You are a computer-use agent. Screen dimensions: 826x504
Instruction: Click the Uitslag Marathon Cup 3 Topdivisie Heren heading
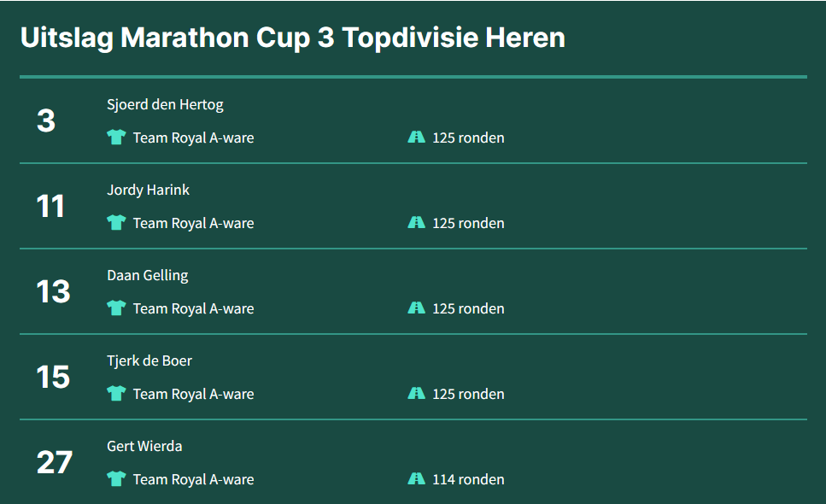pyautogui.click(x=293, y=38)
